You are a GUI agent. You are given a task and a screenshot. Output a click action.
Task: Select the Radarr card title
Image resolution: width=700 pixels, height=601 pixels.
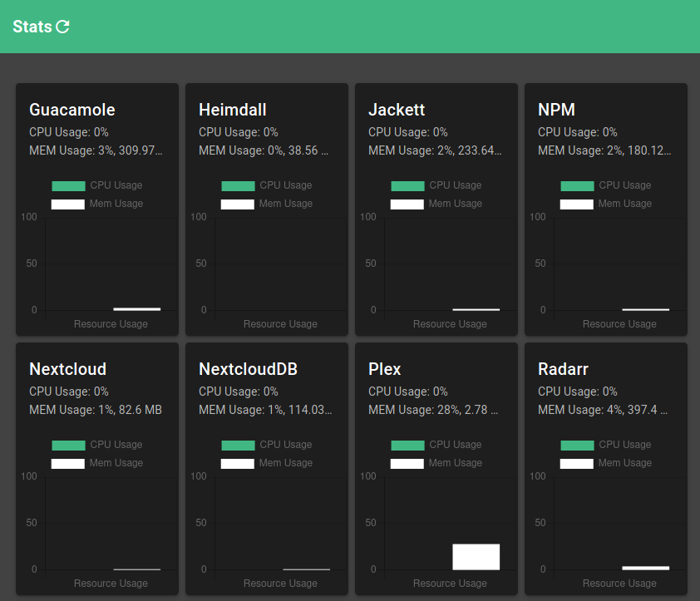563,369
